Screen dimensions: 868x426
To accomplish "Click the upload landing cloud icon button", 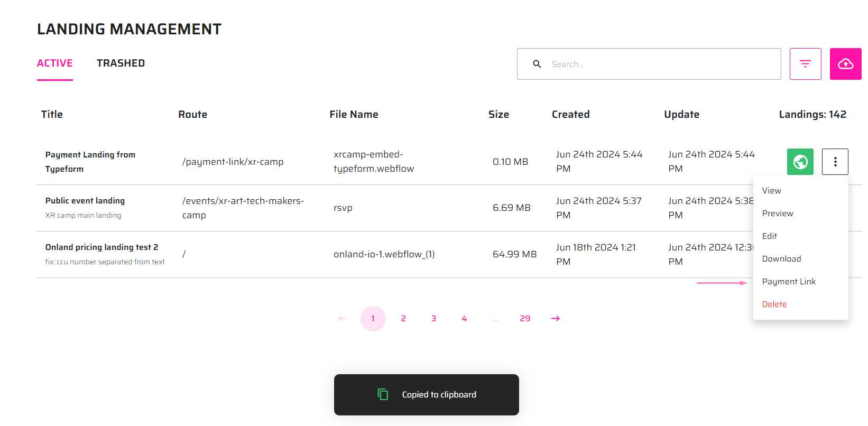I will (x=845, y=64).
